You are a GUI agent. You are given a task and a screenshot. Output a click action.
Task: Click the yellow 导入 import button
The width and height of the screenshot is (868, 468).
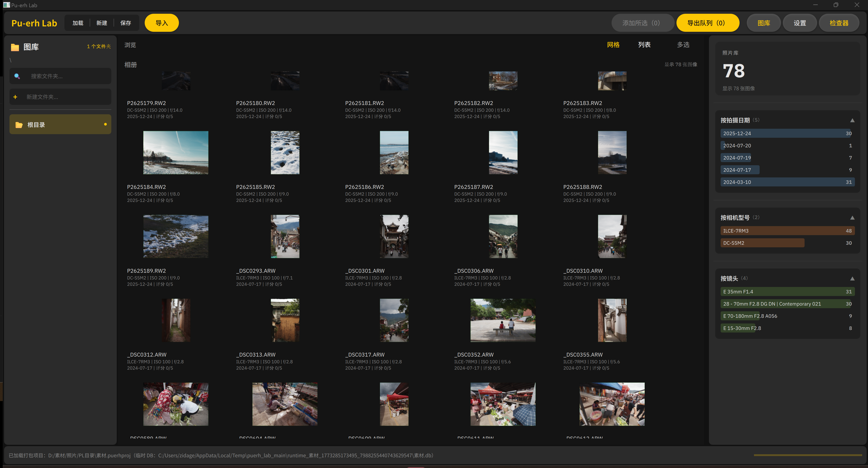pos(161,23)
